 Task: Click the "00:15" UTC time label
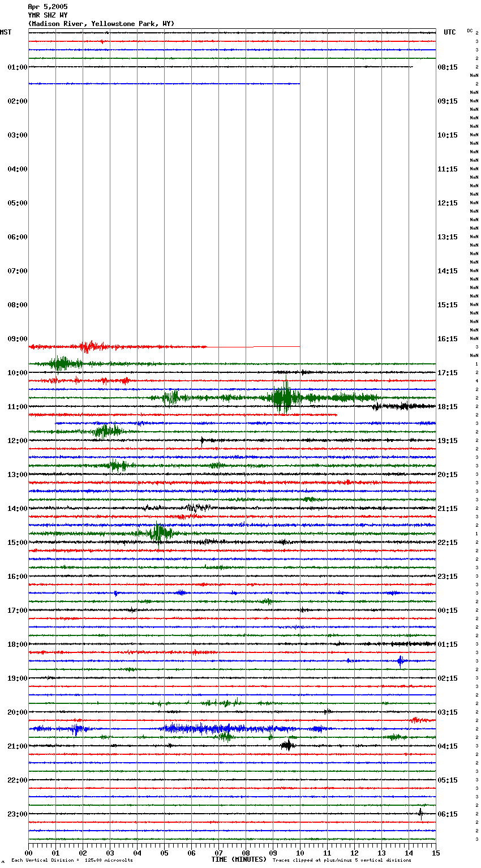(x=448, y=611)
